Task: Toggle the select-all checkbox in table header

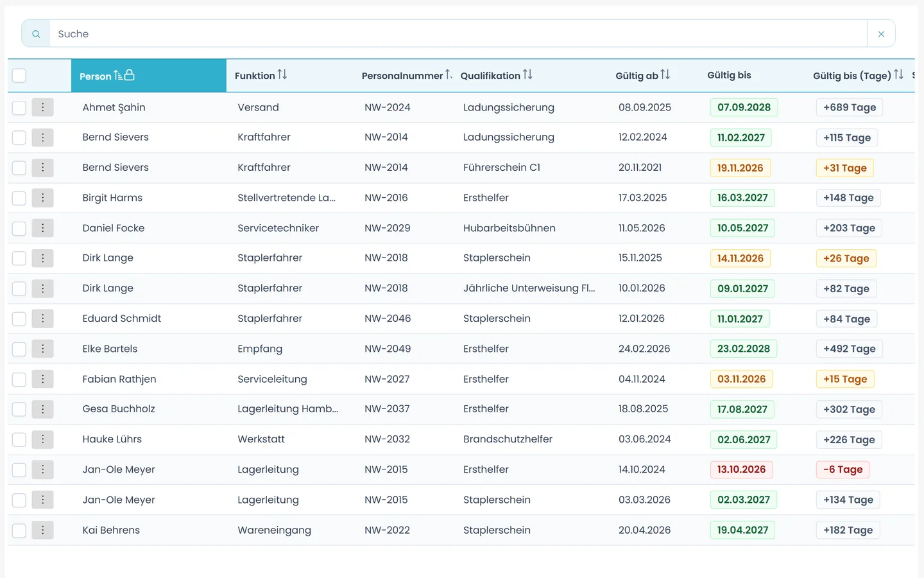Action: (x=19, y=75)
